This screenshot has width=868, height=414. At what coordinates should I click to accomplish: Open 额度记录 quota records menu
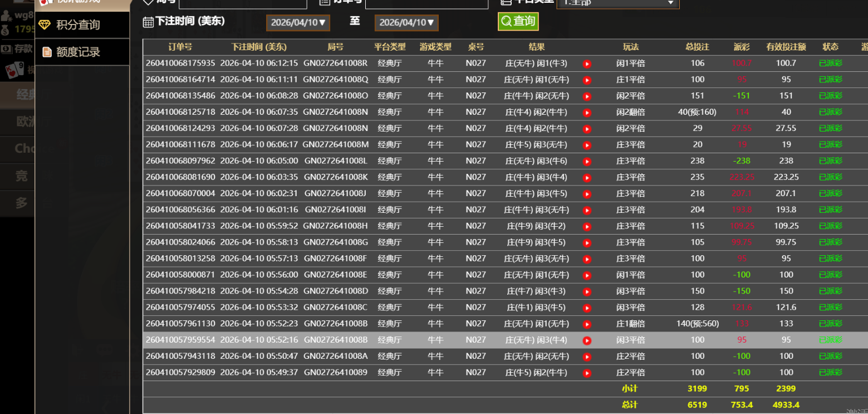coord(78,52)
